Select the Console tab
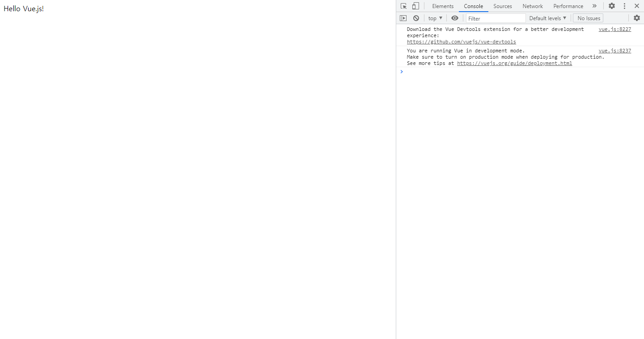This screenshot has width=644, height=339. [473, 6]
